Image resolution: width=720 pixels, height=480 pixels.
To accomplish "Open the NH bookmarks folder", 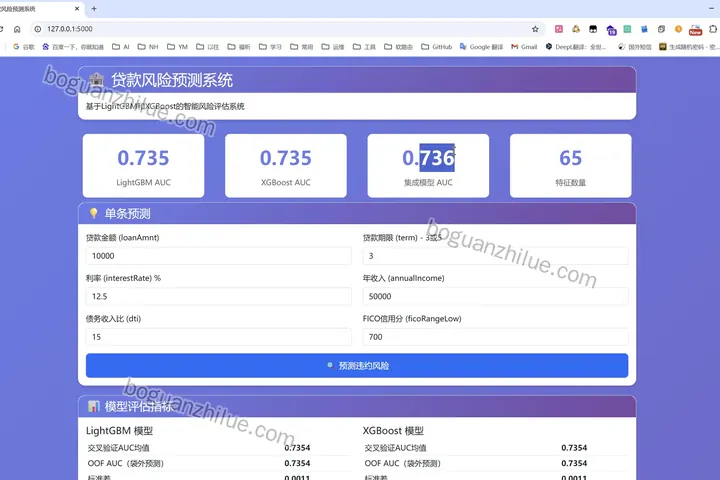I will pos(148,47).
